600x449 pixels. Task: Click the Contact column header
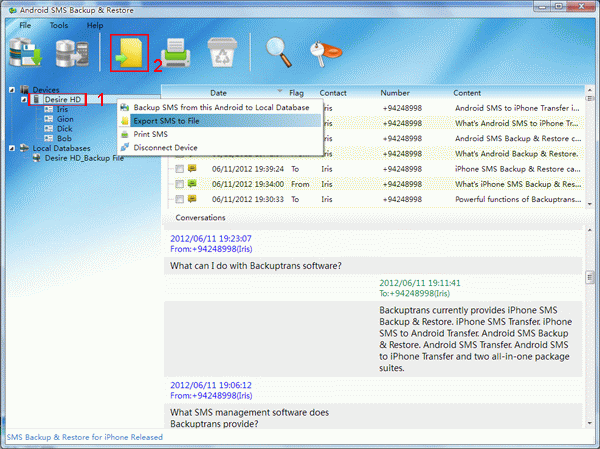[x=333, y=93]
